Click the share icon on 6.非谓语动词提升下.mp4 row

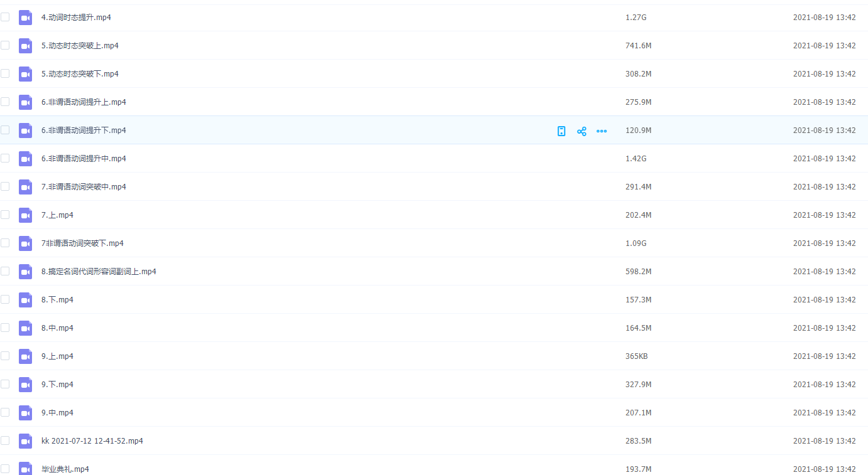(x=582, y=131)
